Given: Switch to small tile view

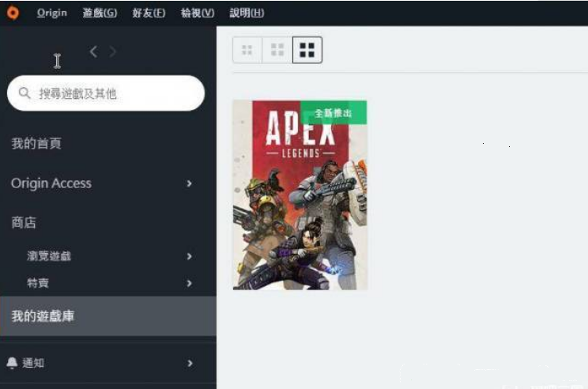Looking at the screenshot, I should (247, 50).
